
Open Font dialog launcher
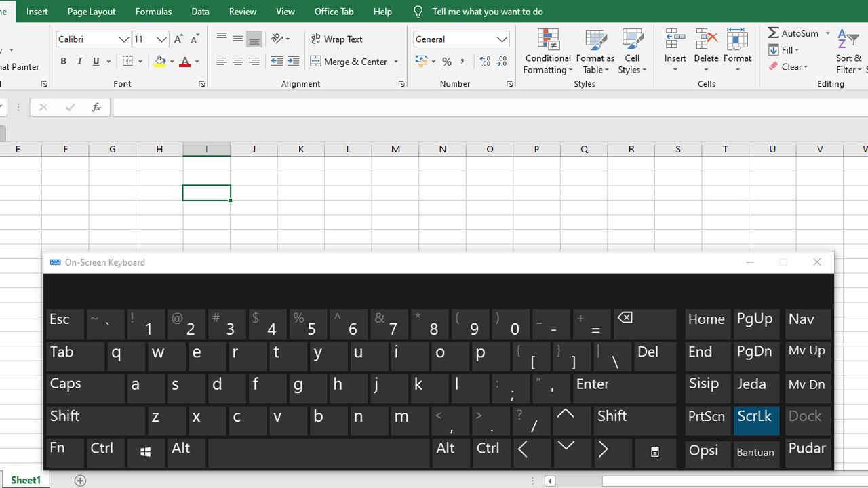[x=202, y=84]
